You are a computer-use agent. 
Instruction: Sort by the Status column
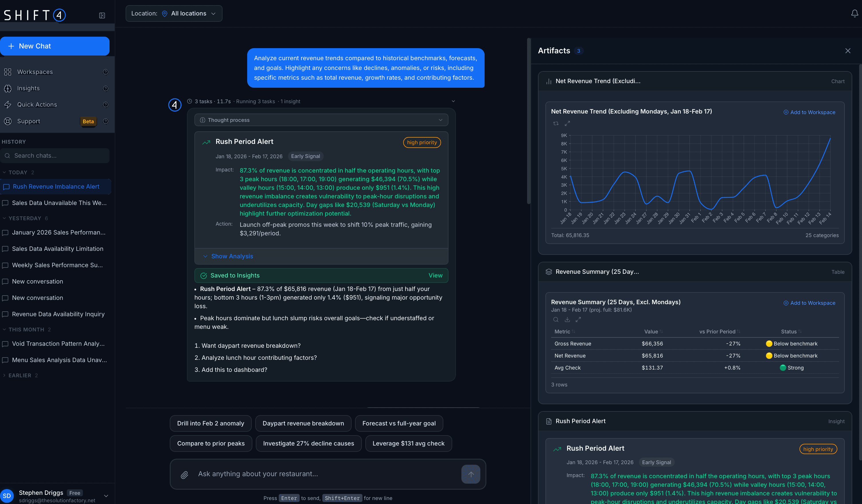791,331
